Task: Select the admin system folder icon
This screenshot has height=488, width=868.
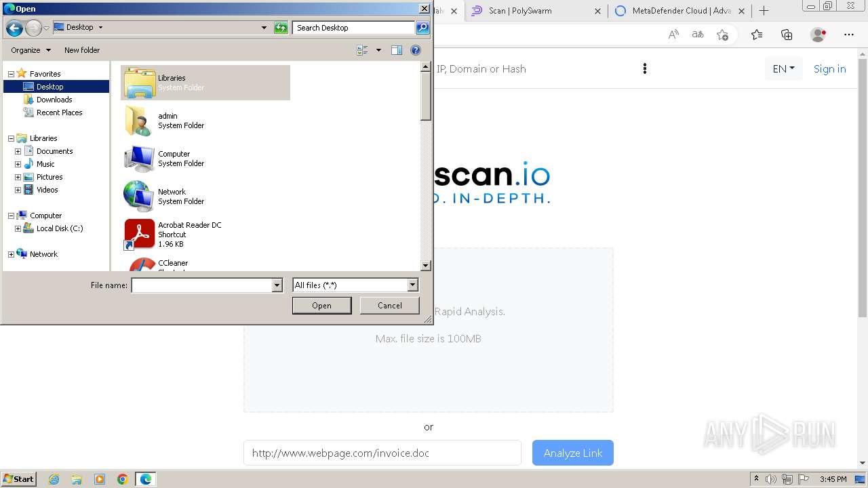Action: pos(140,121)
